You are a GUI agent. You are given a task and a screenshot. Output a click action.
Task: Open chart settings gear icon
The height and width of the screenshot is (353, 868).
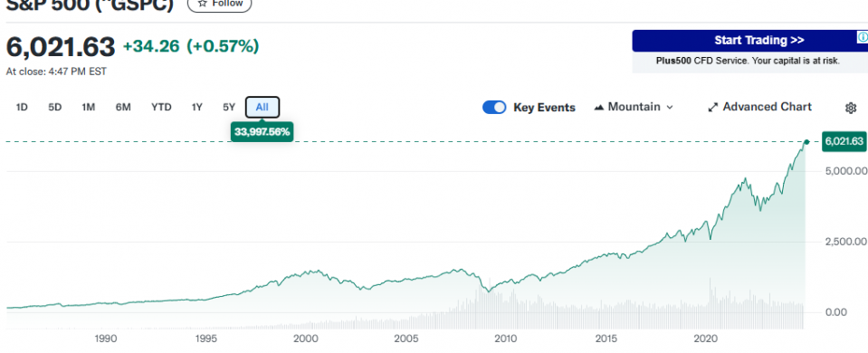[x=851, y=108]
